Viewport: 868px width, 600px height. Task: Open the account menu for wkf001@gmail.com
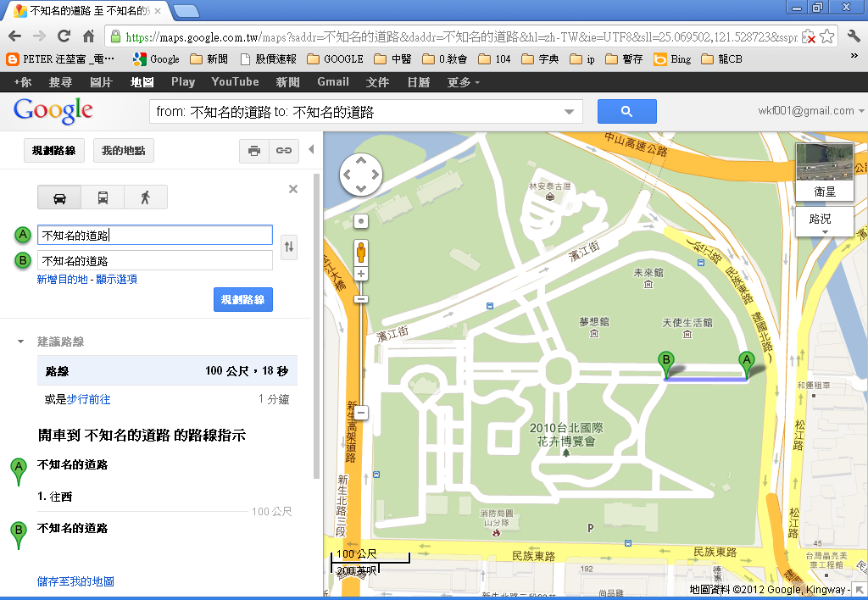click(810, 111)
